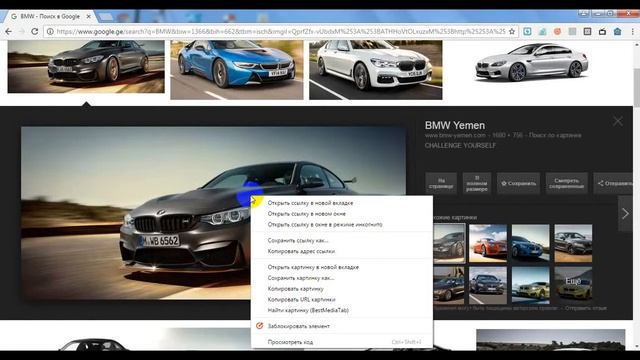This screenshot has height=360, width=640.
Task: Reload the page with the refresh icon
Action: tap(35, 31)
